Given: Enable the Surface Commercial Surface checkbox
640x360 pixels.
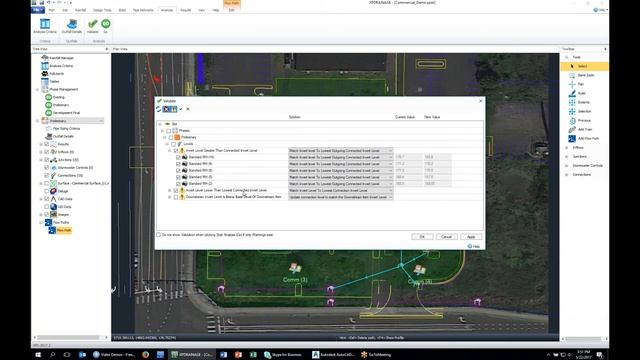Looking at the screenshot, I should (x=47, y=183).
